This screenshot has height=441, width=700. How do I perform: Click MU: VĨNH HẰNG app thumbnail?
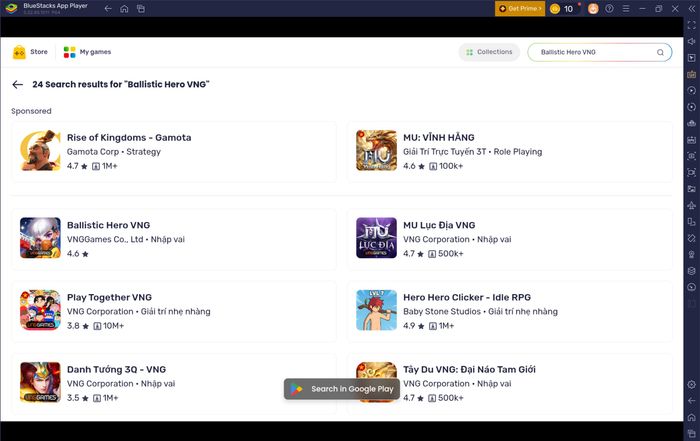(x=376, y=150)
